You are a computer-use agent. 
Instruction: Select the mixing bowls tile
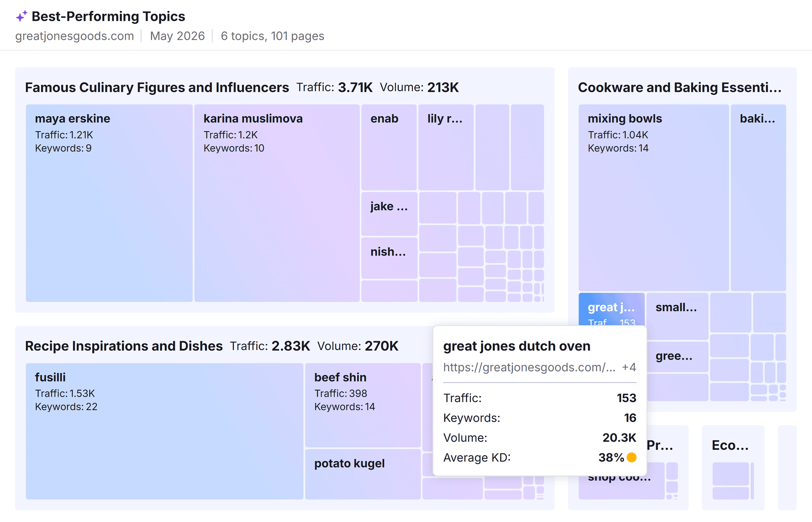pyautogui.click(x=653, y=197)
